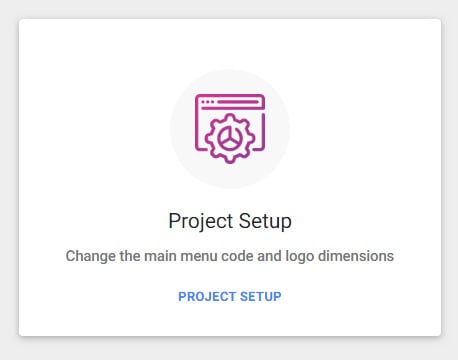This screenshot has height=360, width=458.
Task: Click the words "logo dimensions" in the description
Action: click(x=340, y=256)
